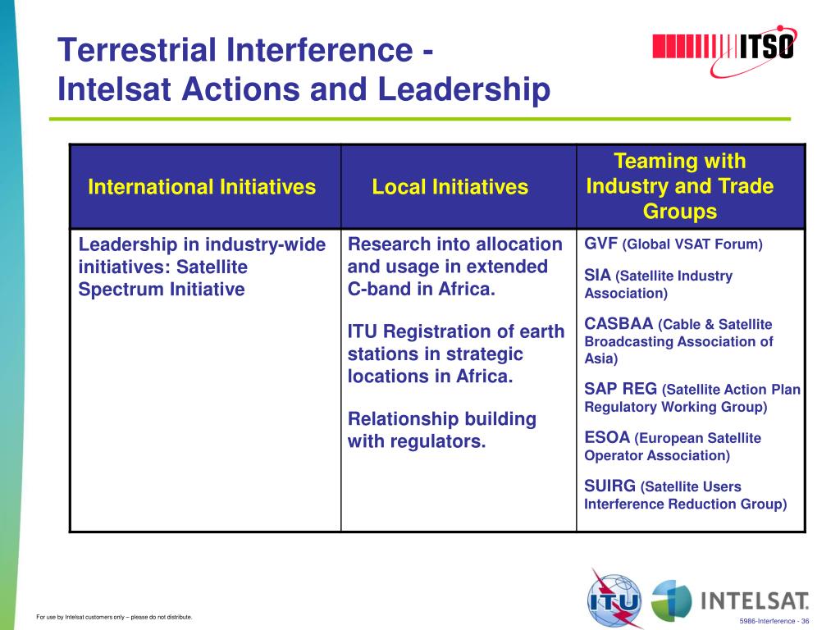840x630 pixels.
Task: Click the ITU globe logo
Action: pos(614,598)
